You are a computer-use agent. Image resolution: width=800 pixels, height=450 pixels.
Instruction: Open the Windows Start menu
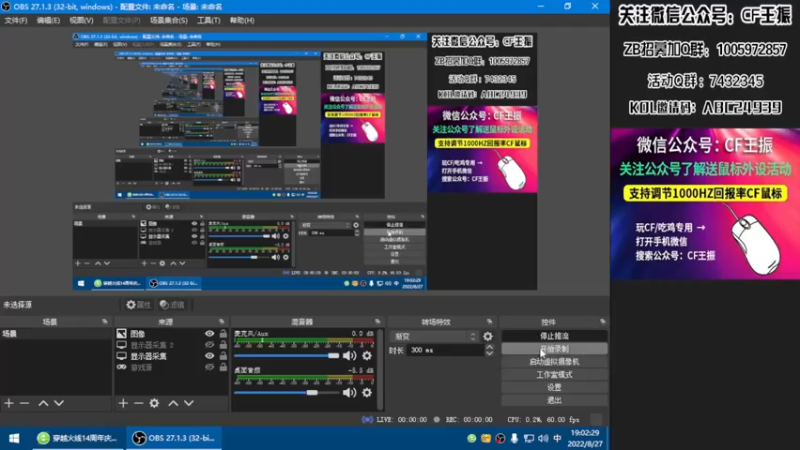pyautogui.click(x=14, y=438)
